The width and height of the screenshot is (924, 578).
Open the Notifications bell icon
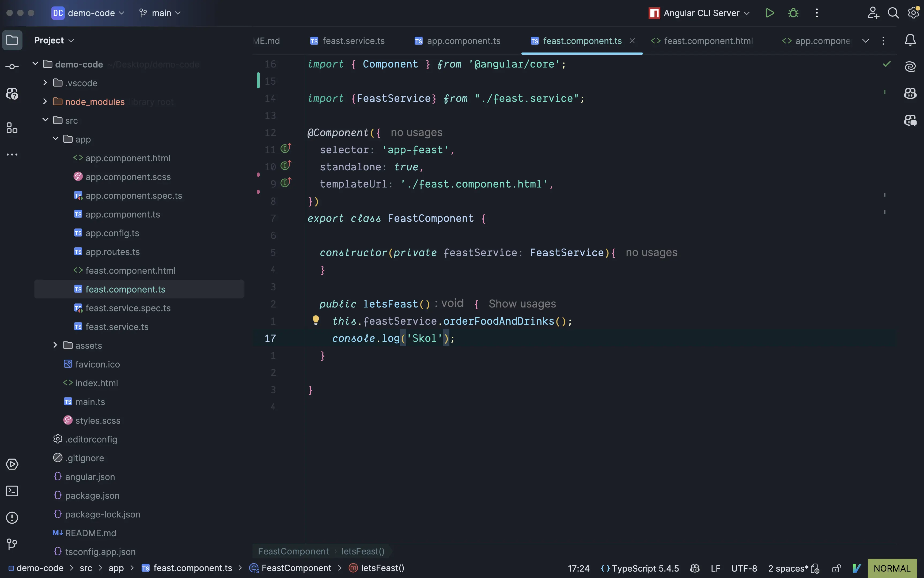[x=910, y=40]
